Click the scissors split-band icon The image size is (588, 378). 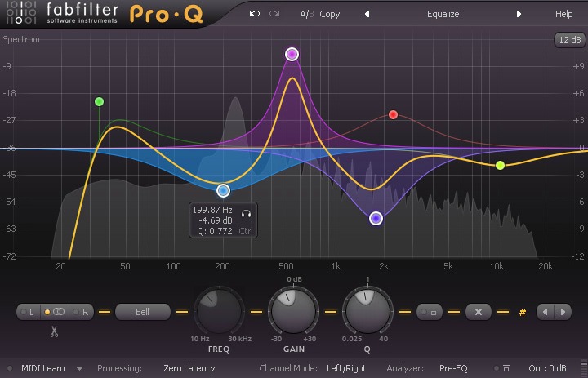pyautogui.click(x=55, y=331)
